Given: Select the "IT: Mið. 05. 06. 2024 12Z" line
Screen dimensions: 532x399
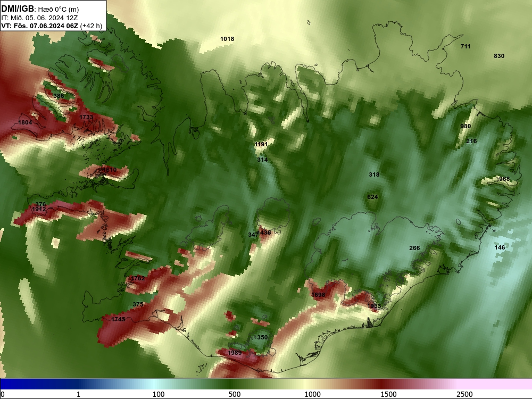Looking at the screenshot, I should (x=39, y=18).
